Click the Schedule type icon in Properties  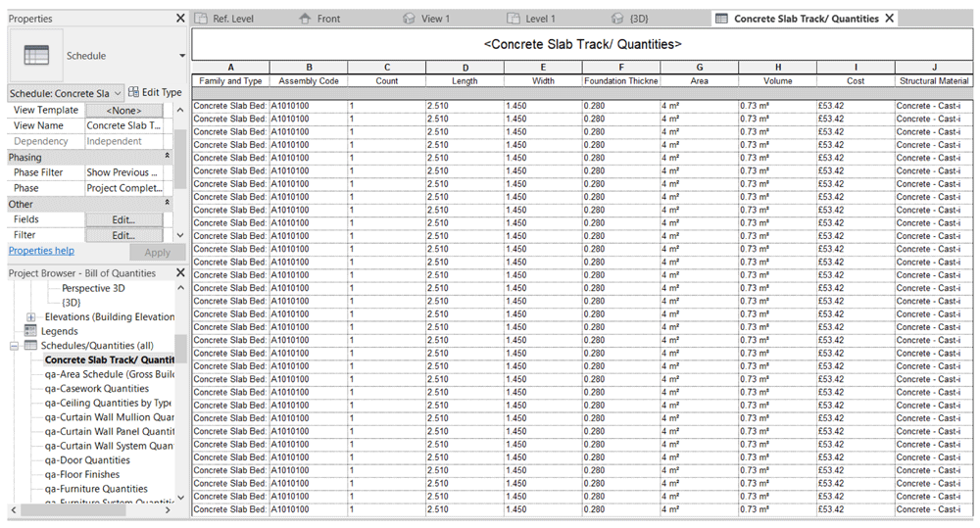35,56
